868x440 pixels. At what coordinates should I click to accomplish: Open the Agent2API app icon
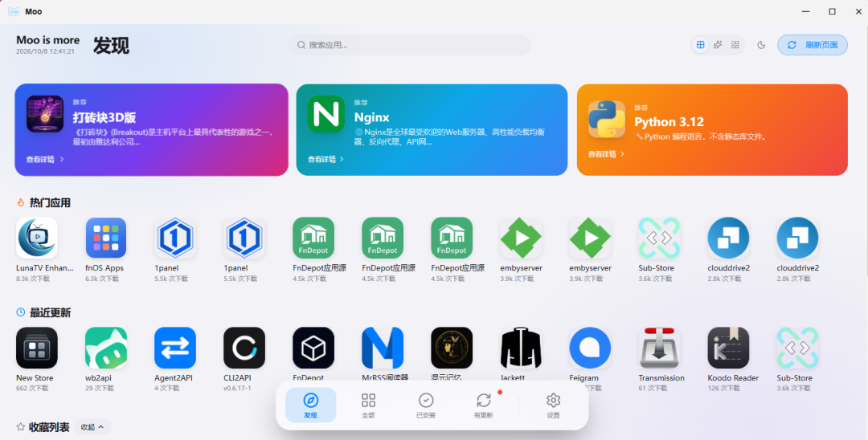pos(175,348)
